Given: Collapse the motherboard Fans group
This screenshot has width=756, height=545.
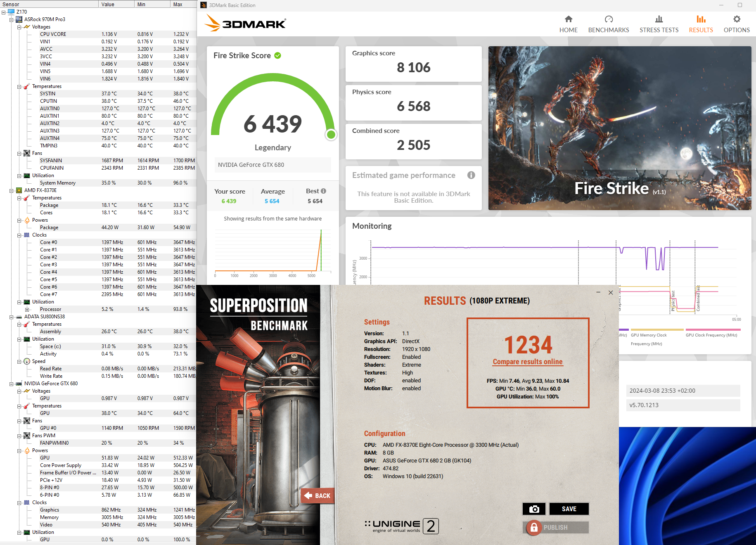Looking at the screenshot, I should [19, 153].
